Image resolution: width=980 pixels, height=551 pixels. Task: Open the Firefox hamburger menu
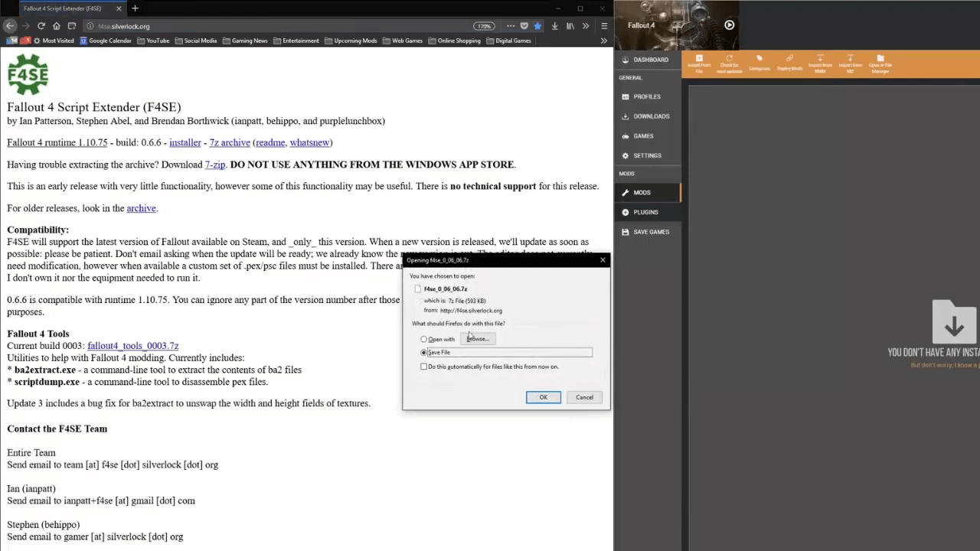point(604,26)
